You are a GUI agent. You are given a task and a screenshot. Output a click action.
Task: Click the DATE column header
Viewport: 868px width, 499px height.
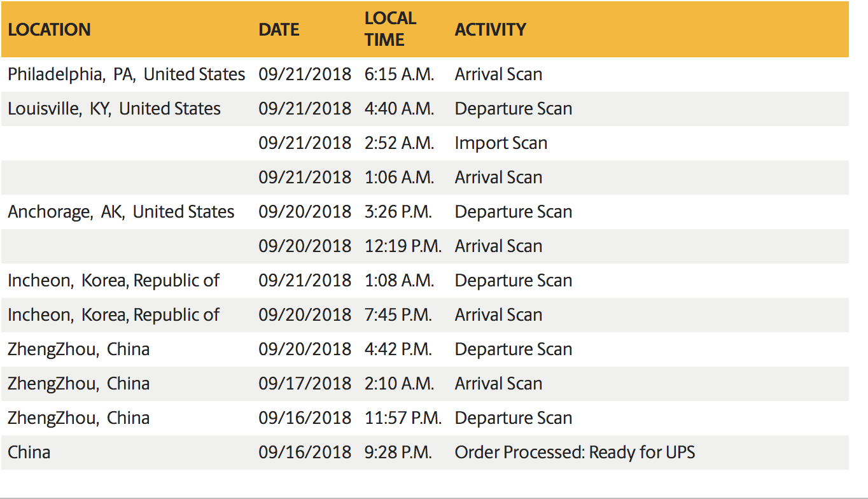(279, 29)
